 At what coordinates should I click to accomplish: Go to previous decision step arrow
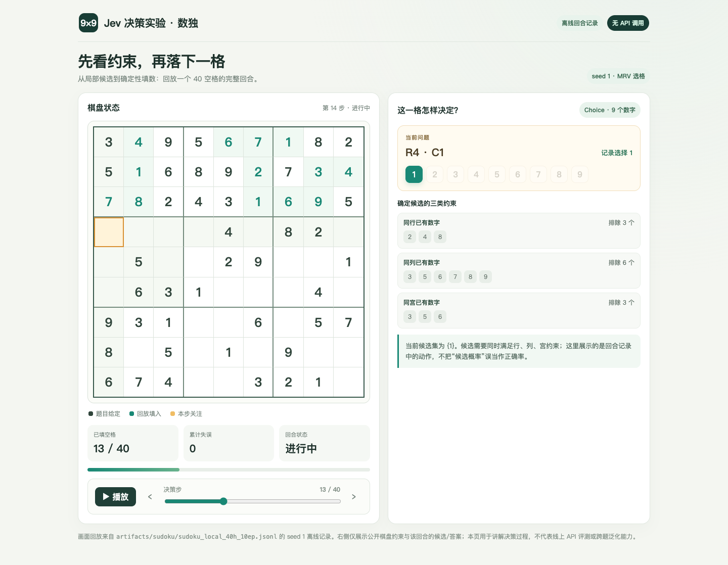150,497
